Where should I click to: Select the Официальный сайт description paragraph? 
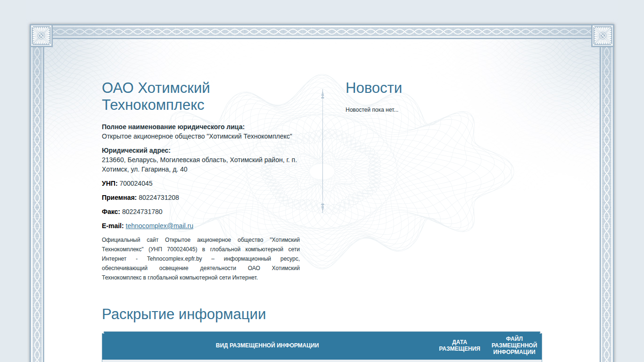pyautogui.click(x=201, y=259)
